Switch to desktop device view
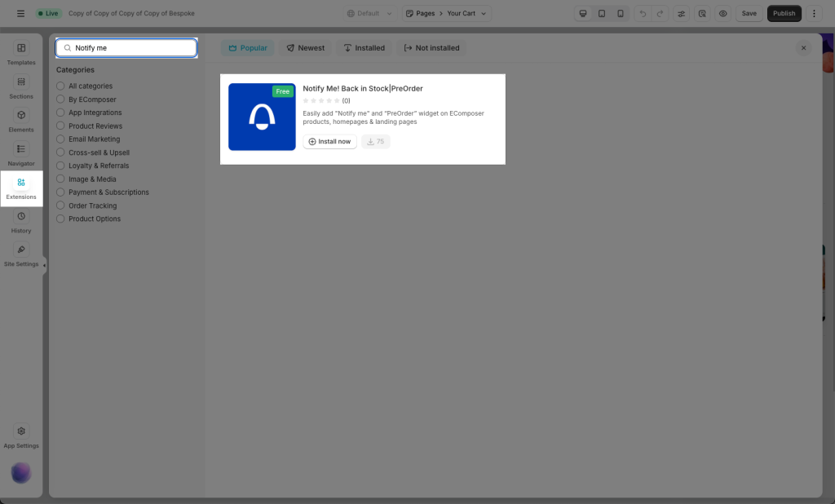The height and width of the screenshot is (504, 835). pos(582,14)
